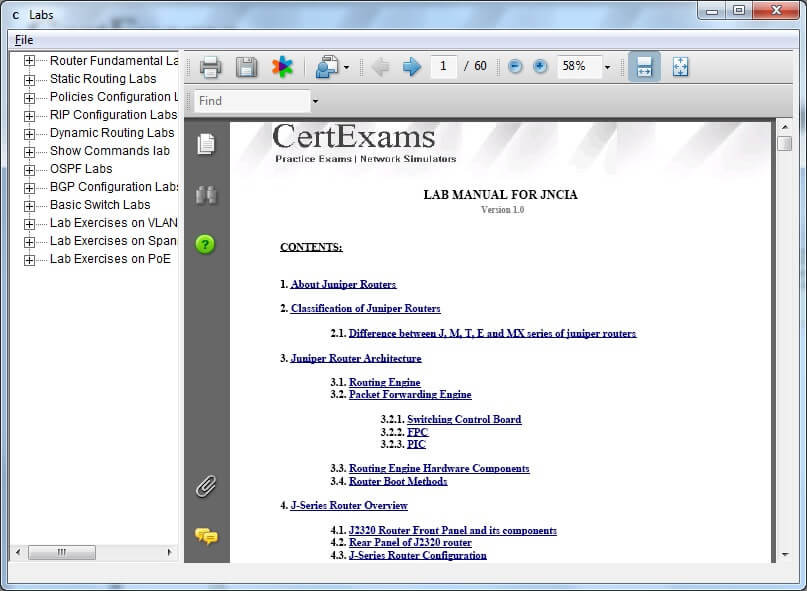Viewport: 807px width, 591px height.
Task: Open the Packet Forwarding Engine link
Action: pos(410,394)
